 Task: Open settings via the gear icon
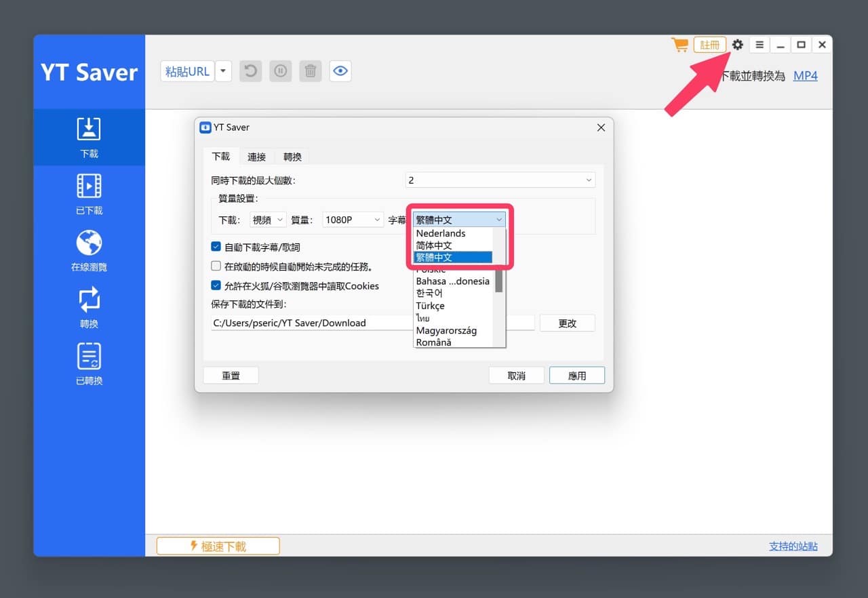click(737, 45)
